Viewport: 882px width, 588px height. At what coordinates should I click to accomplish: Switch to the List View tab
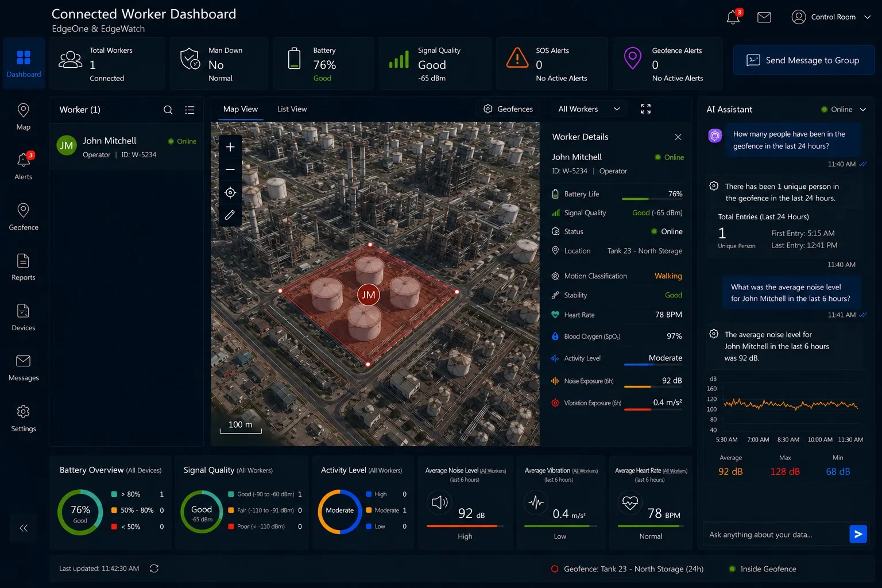click(292, 109)
